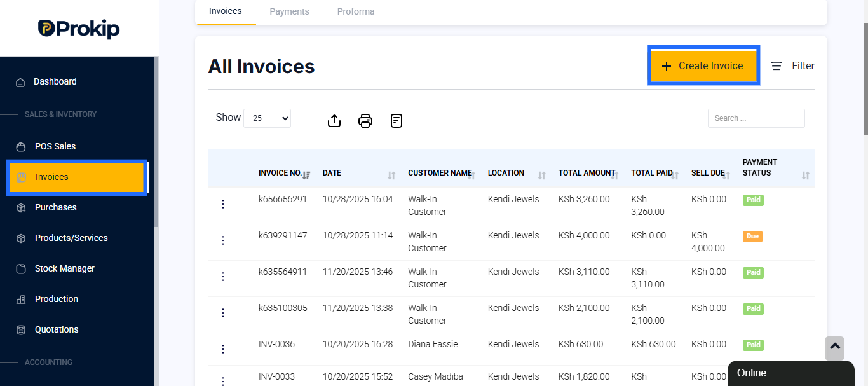This screenshot has width=868, height=386.
Task: Open the Online chat widget
Action: pos(791,373)
